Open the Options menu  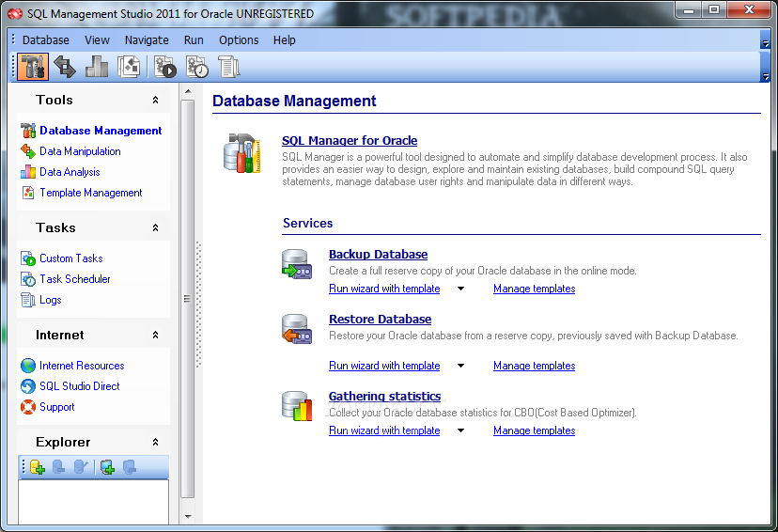click(x=239, y=40)
